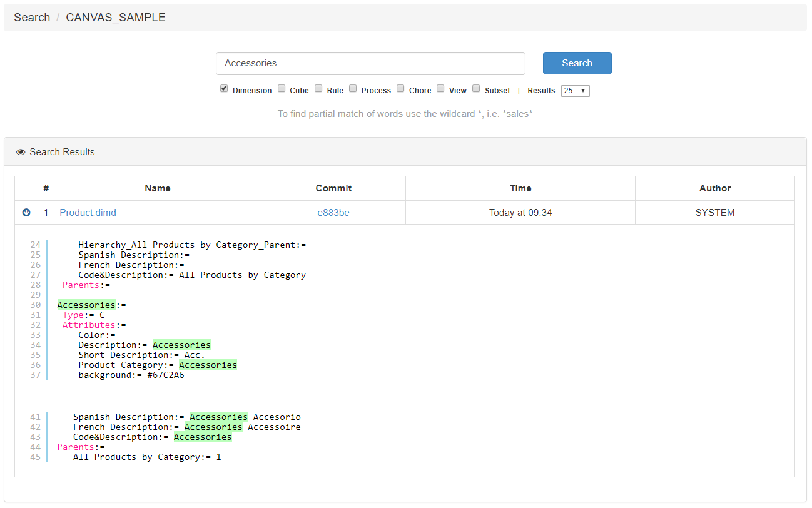This screenshot has width=812, height=508.
Task: Click the eye icon beside Search Results
Action: pyautogui.click(x=21, y=152)
